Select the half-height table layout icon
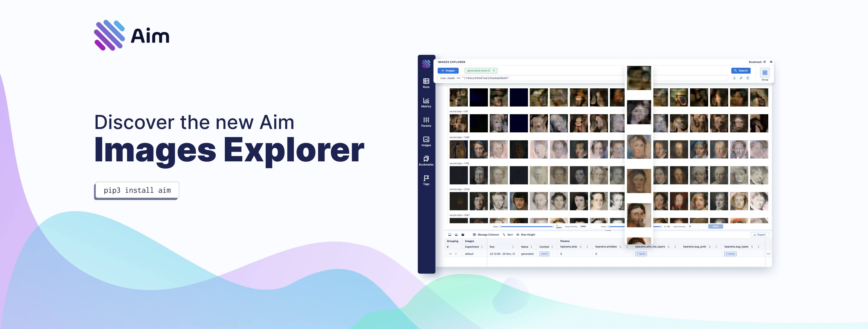This screenshot has width=868, height=329. tap(456, 235)
